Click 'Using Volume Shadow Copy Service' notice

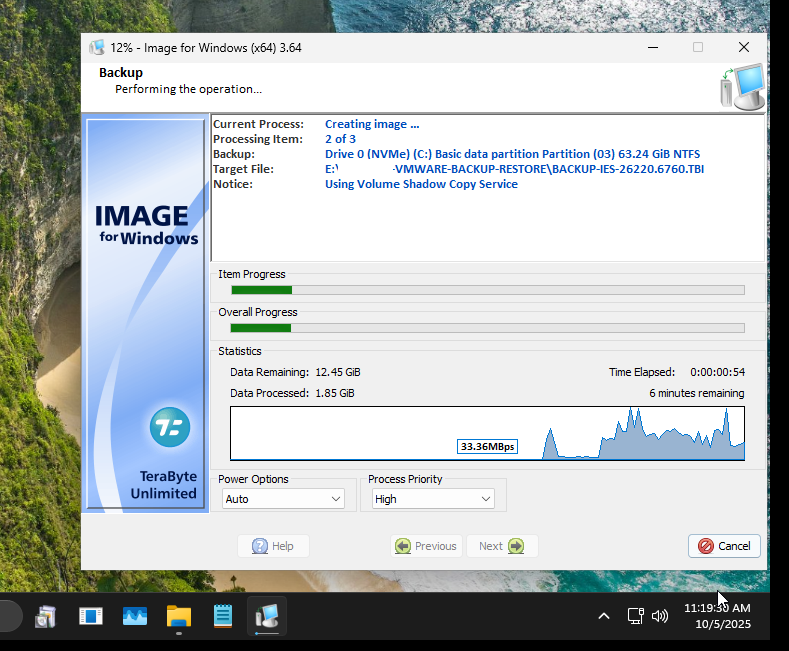(x=421, y=184)
